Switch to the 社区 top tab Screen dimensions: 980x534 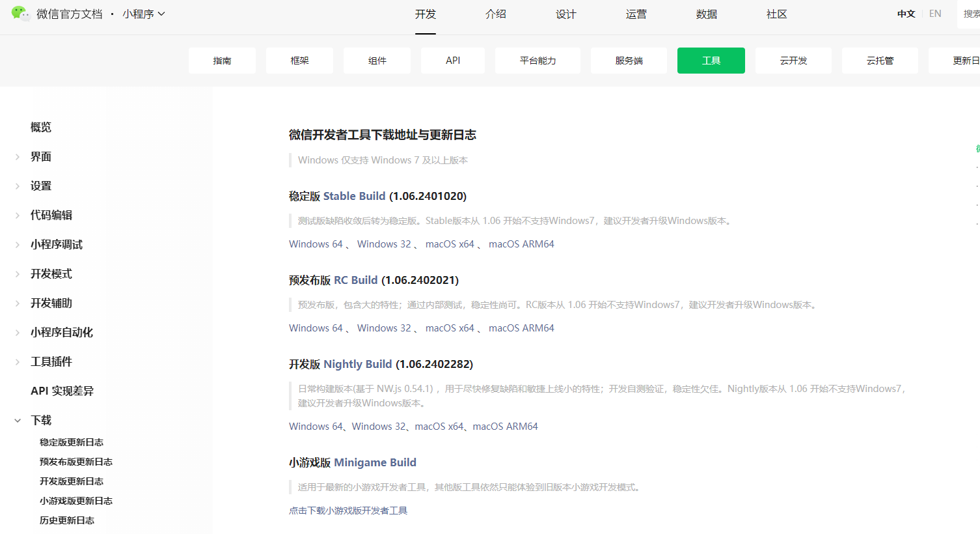[777, 14]
